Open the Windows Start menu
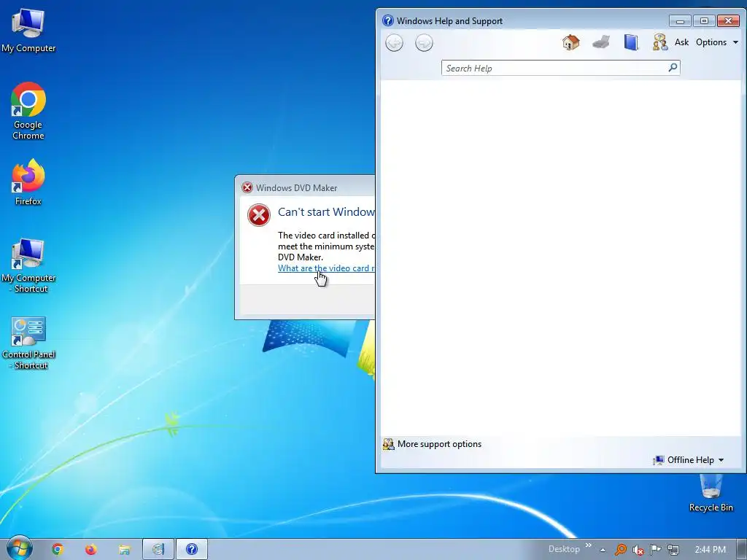This screenshot has width=747, height=560. click(x=19, y=549)
